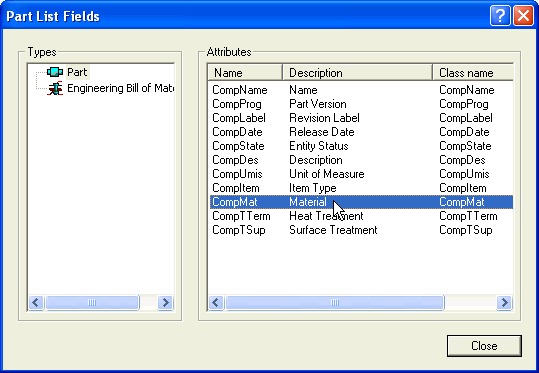Sort by the Name column header
This screenshot has width=539, height=373.
245,73
